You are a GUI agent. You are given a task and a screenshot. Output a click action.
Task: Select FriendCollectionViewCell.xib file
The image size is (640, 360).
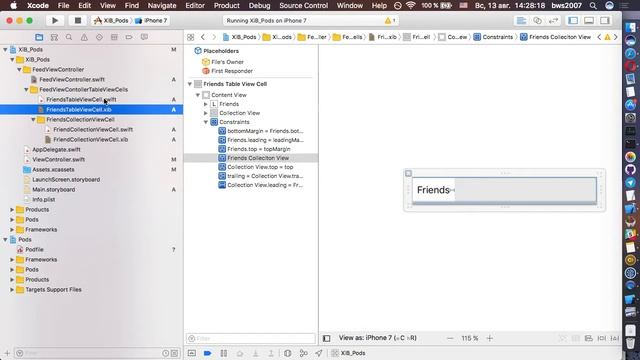[x=90, y=140]
